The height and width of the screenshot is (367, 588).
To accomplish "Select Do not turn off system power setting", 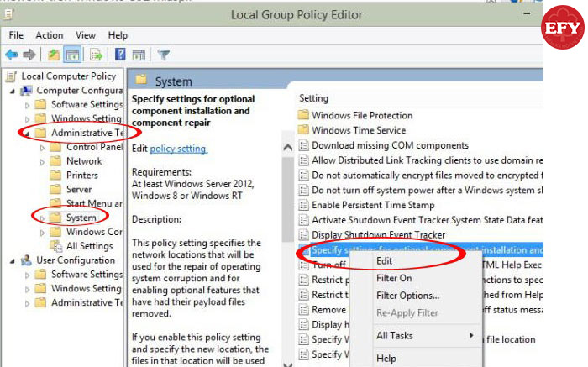I will coord(428,190).
